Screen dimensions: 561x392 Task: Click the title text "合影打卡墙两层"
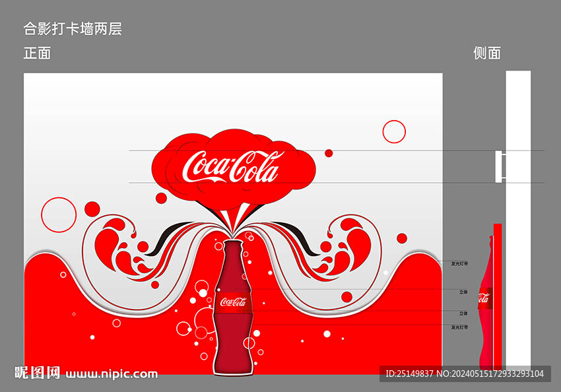point(73,28)
